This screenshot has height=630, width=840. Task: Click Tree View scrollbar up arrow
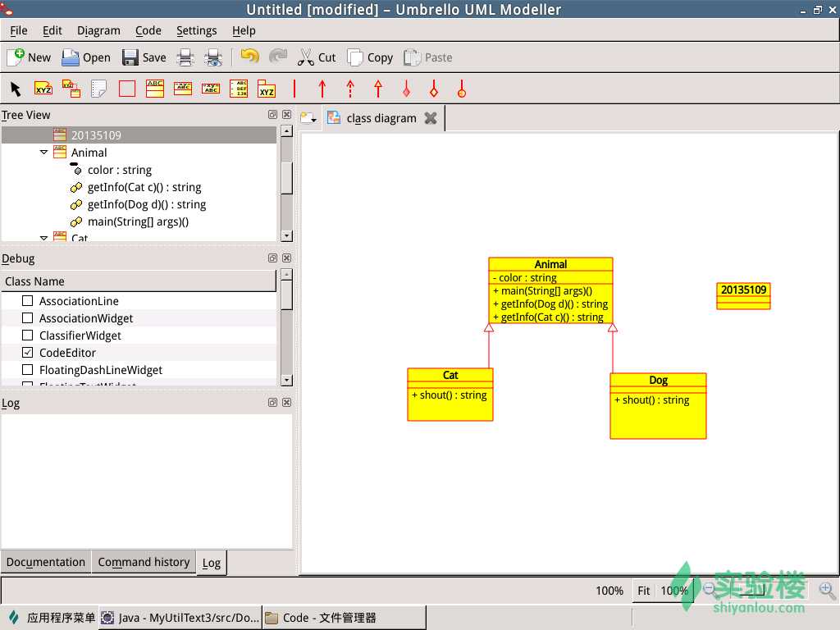[x=286, y=131]
